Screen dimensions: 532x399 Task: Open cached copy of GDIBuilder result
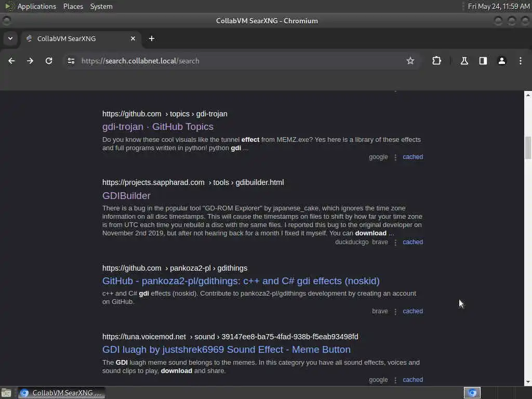click(413, 242)
